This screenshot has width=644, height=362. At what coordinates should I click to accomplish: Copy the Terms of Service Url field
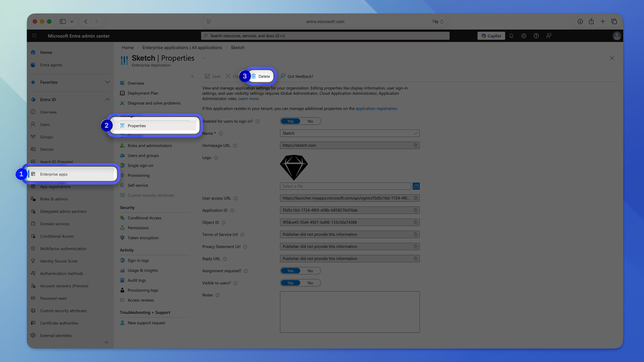tap(416, 234)
